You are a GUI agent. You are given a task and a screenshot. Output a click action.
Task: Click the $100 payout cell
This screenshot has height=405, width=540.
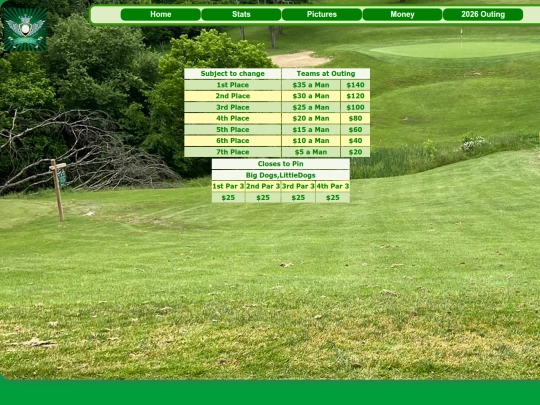click(355, 107)
